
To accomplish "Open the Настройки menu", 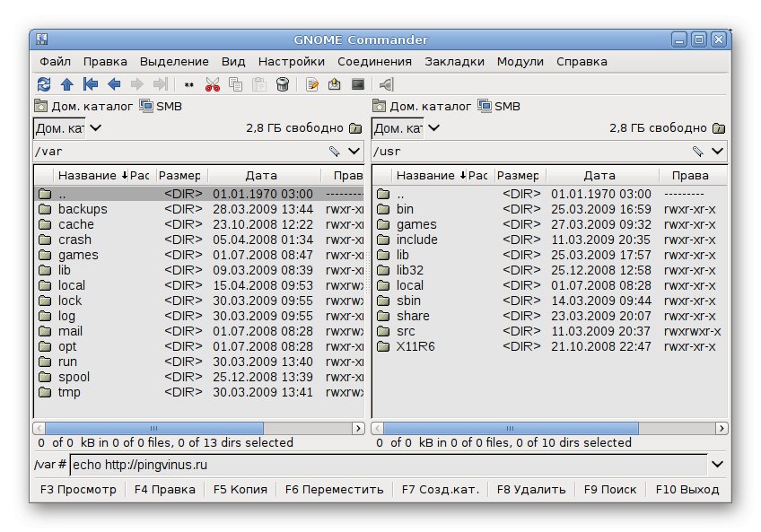I will click(291, 62).
